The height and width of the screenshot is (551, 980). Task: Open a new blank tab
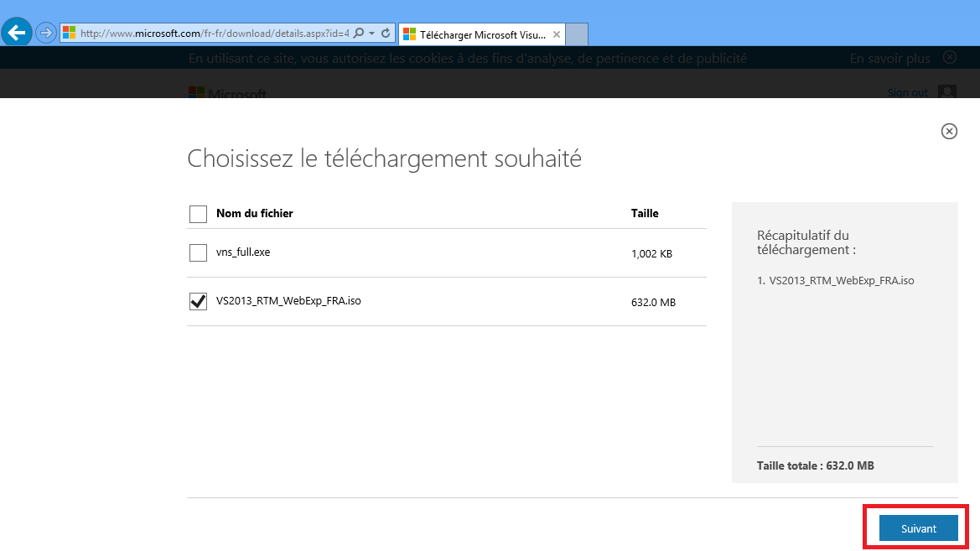click(x=577, y=34)
